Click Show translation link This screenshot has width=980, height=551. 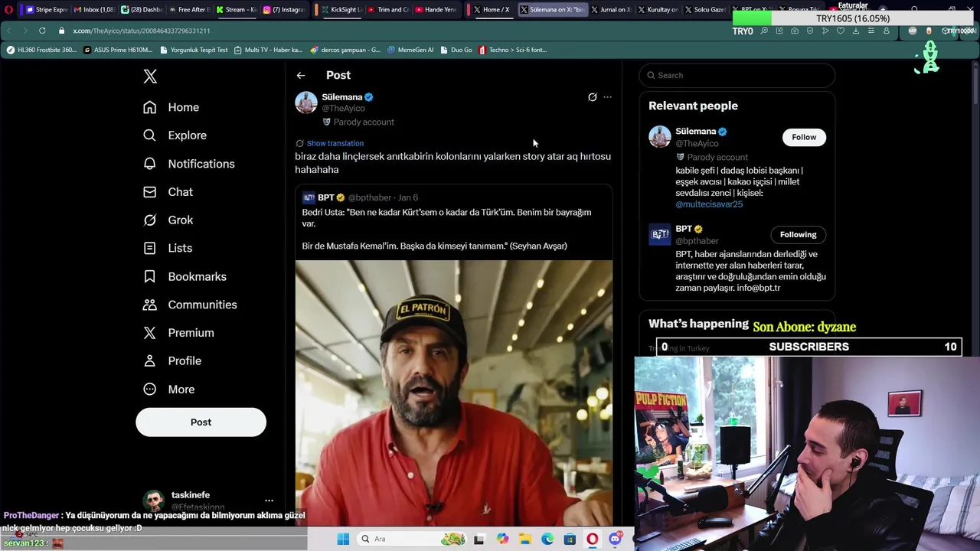click(335, 143)
